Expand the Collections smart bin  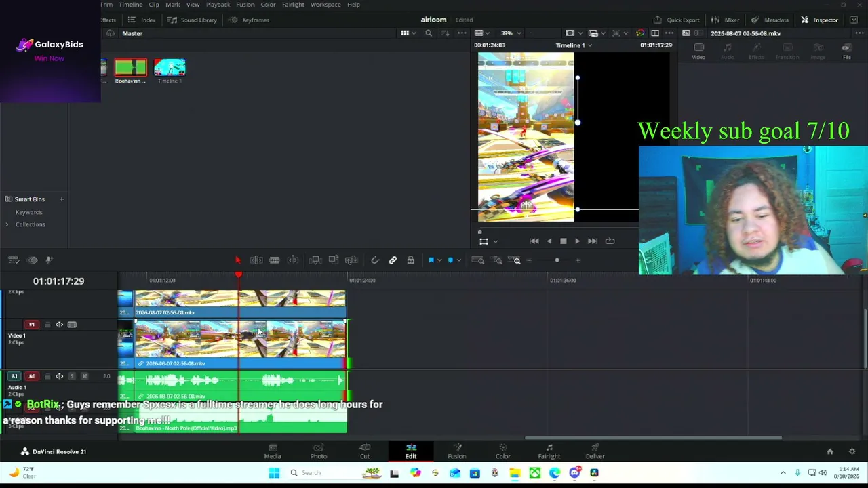(x=7, y=224)
